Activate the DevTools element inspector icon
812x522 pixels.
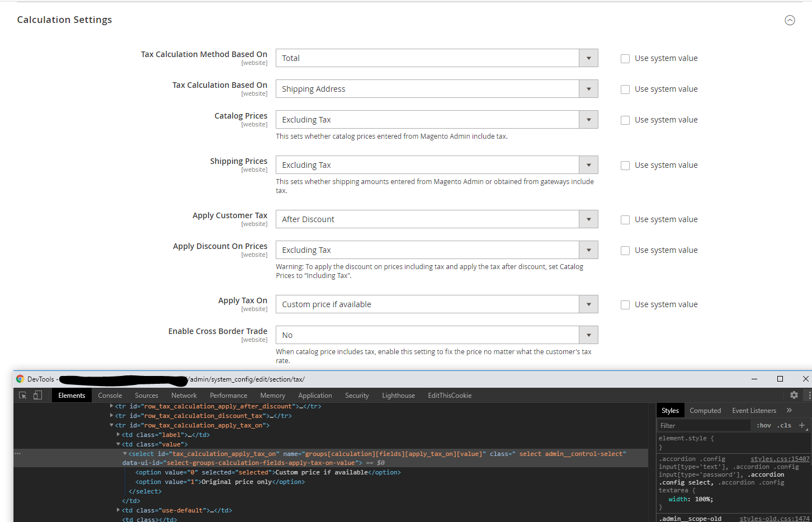(22, 395)
